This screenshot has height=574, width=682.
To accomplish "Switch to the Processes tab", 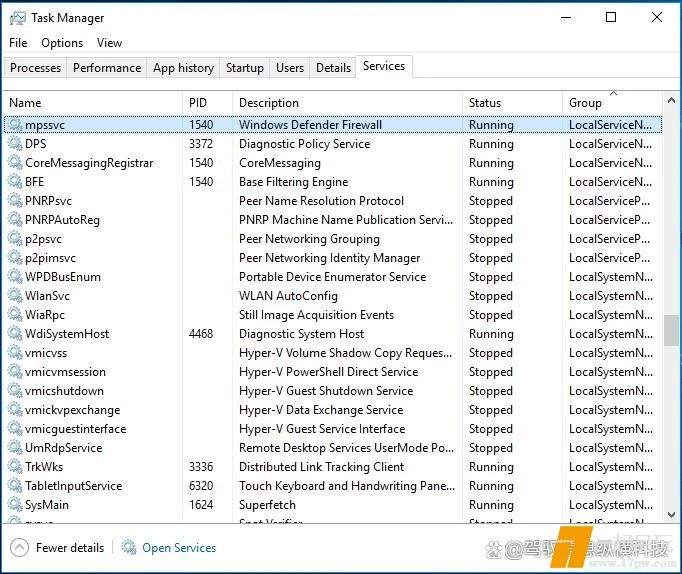I will point(36,68).
